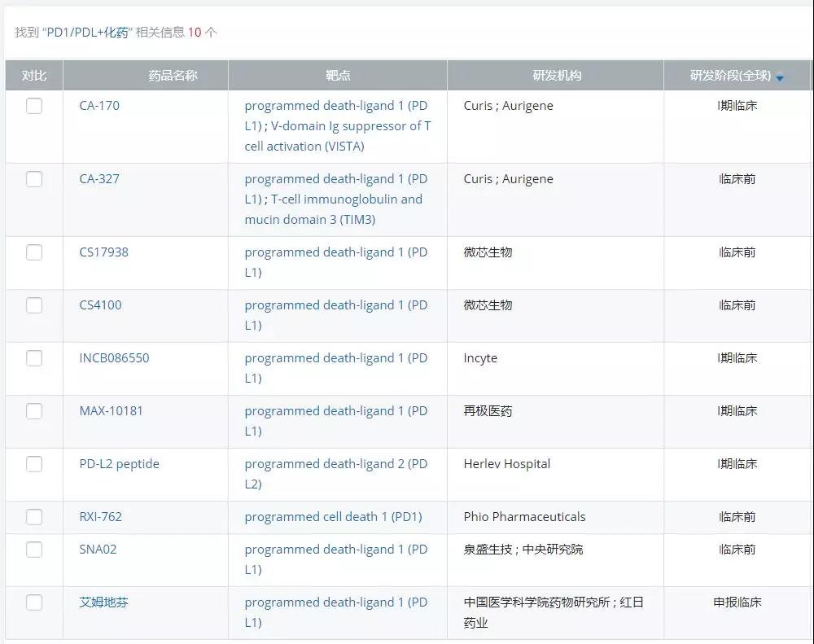This screenshot has height=644, width=814.
Task: Open the programmed cell death 1 (PD1) target
Action: [x=333, y=517]
